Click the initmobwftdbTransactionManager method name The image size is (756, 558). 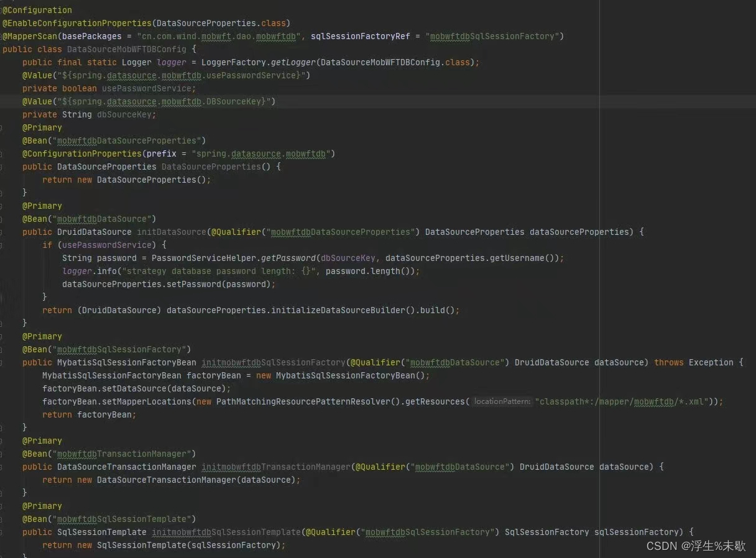pyautogui.click(x=276, y=467)
